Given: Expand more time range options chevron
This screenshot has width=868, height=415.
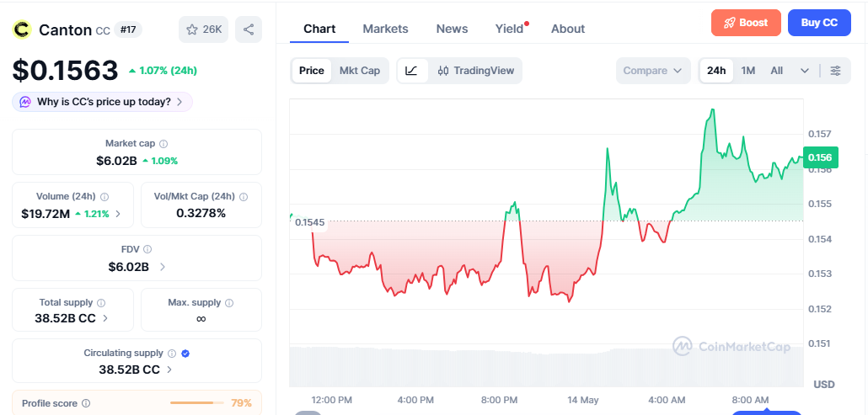Looking at the screenshot, I should pos(805,71).
